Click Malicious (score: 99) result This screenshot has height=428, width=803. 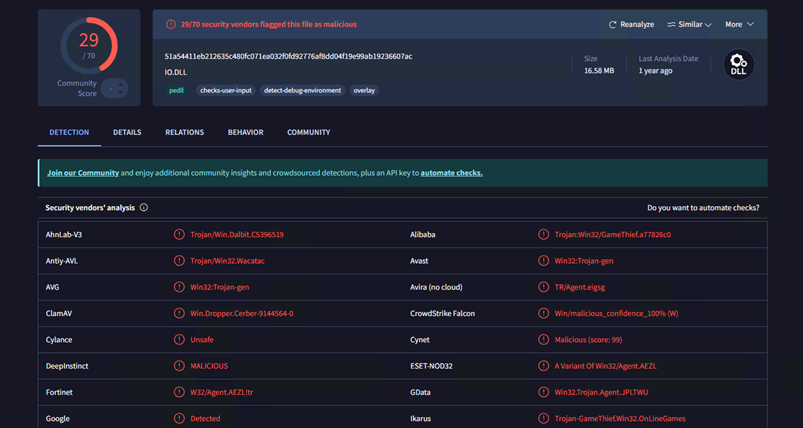point(588,340)
